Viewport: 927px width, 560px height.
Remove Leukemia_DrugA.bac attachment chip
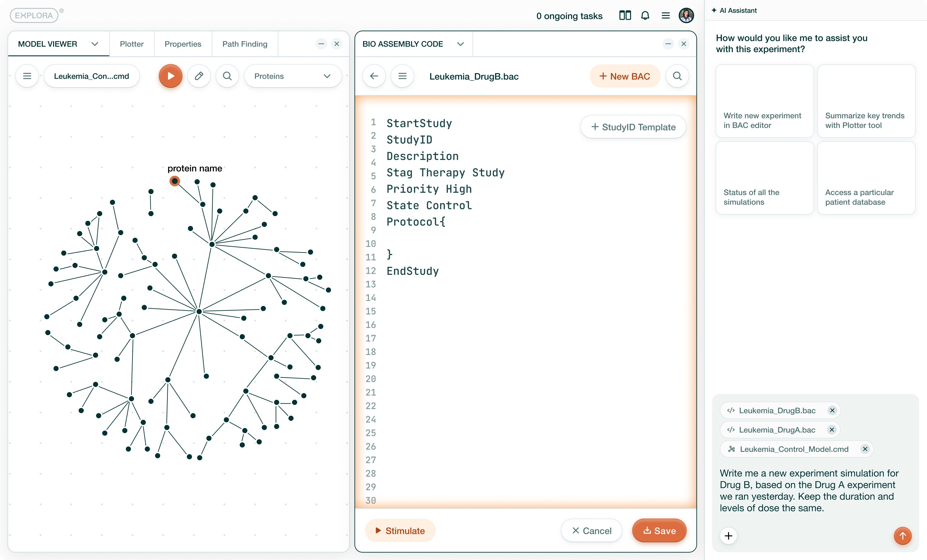pos(832,429)
